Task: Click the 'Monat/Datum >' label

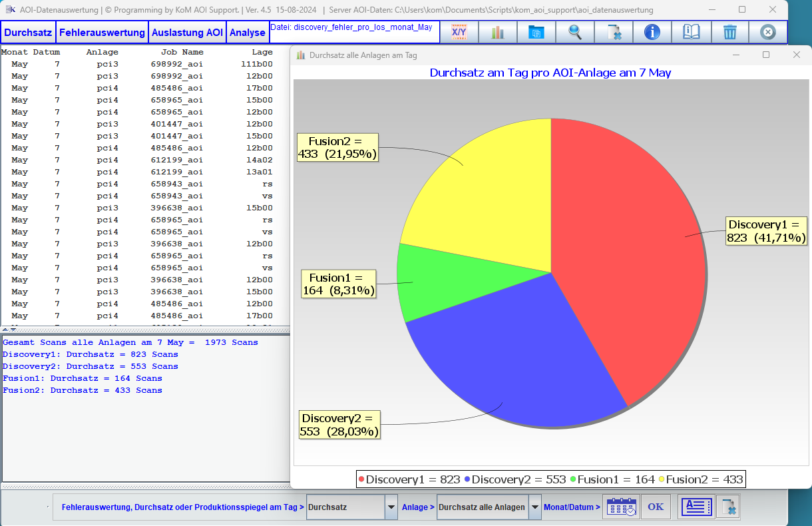Action: tap(572, 507)
